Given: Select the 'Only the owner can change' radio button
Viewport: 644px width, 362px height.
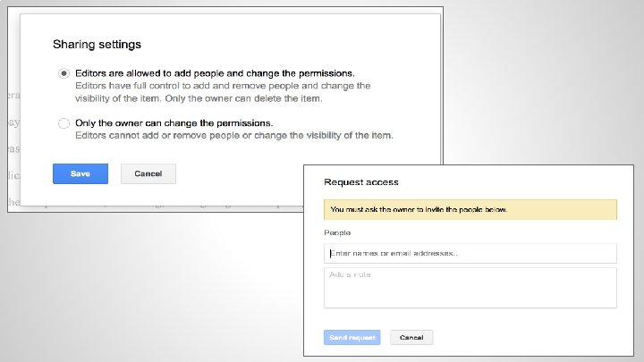Looking at the screenshot, I should [63, 122].
